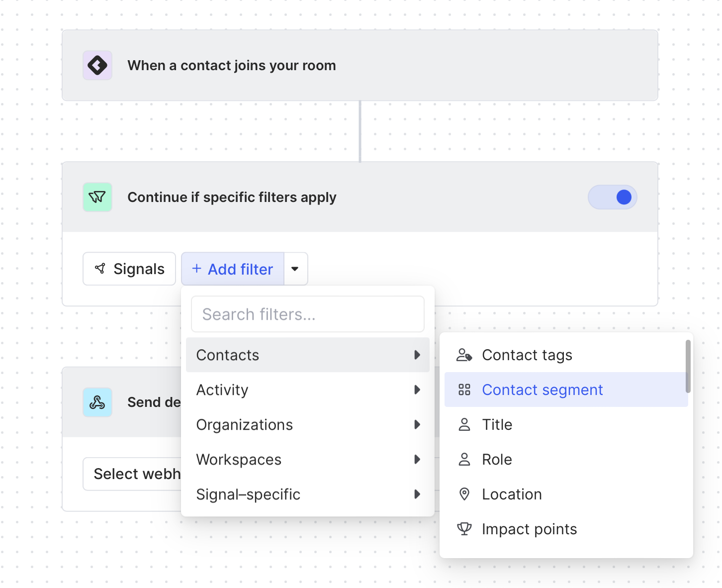Click the submenu vertical scrollbar

point(688,367)
